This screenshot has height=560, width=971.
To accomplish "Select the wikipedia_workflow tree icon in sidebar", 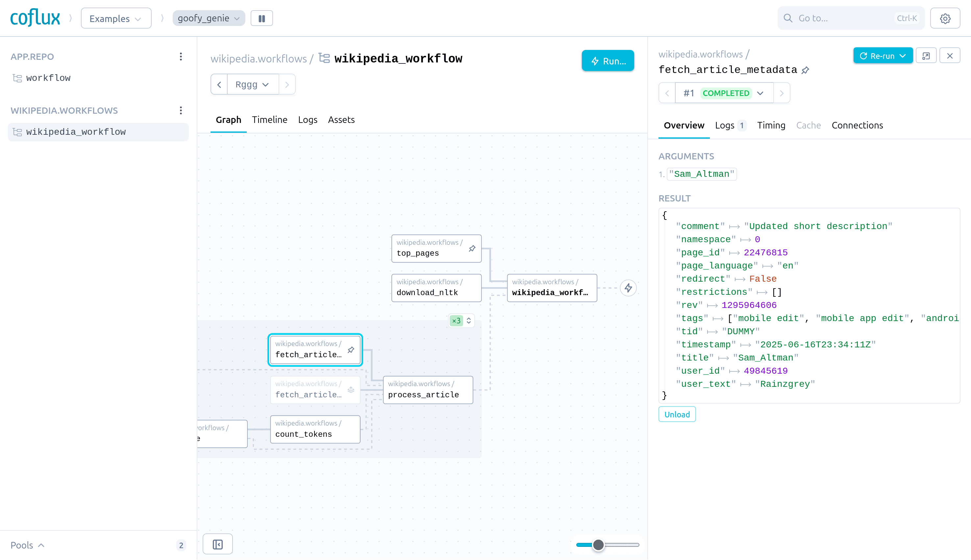I will [17, 131].
